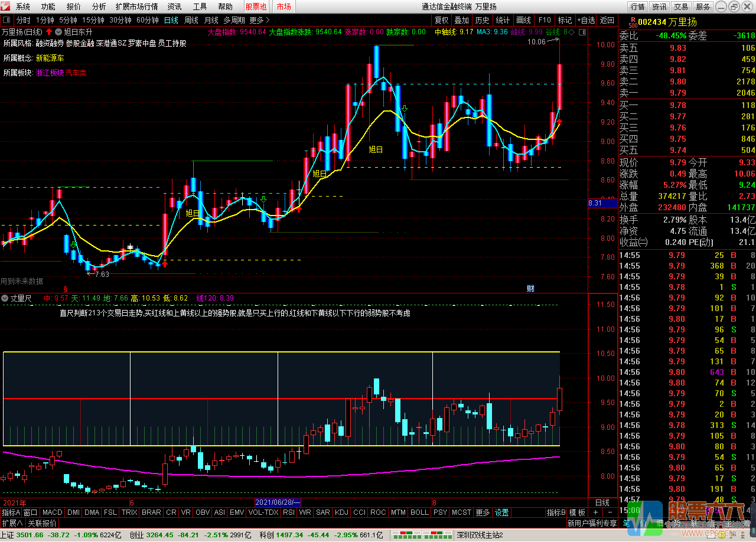The image size is (756, 542).
Task: Click the 统计 toolbar item
Action: (x=503, y=20)
